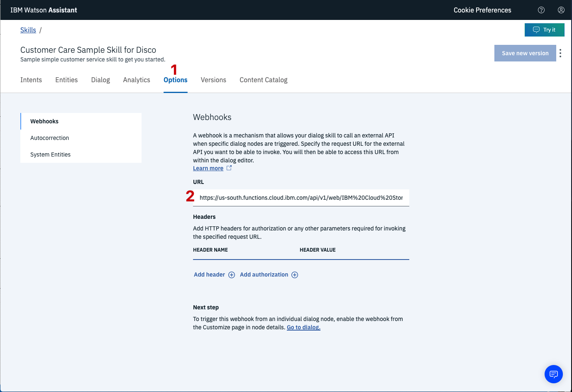Open the help question-mark icon
The height and width of the screenshot is (392, 572).
(x=541, y=10)
